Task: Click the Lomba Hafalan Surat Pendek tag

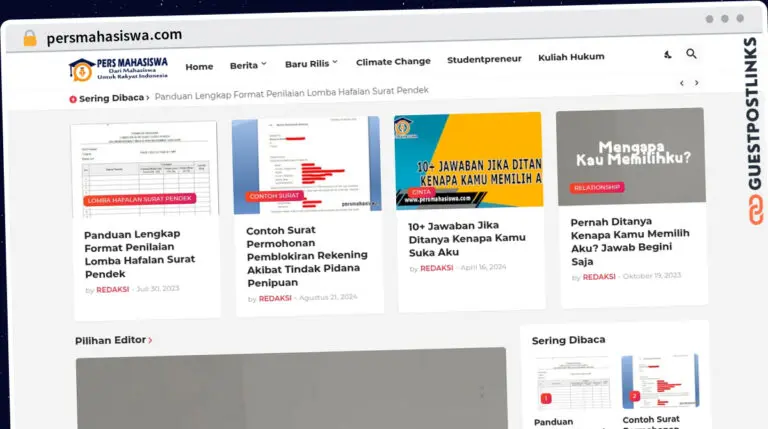Action: click(140, 199)
